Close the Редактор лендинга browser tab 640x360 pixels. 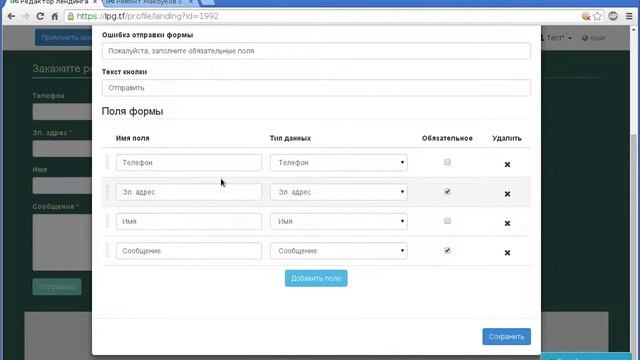pos(95,2)
